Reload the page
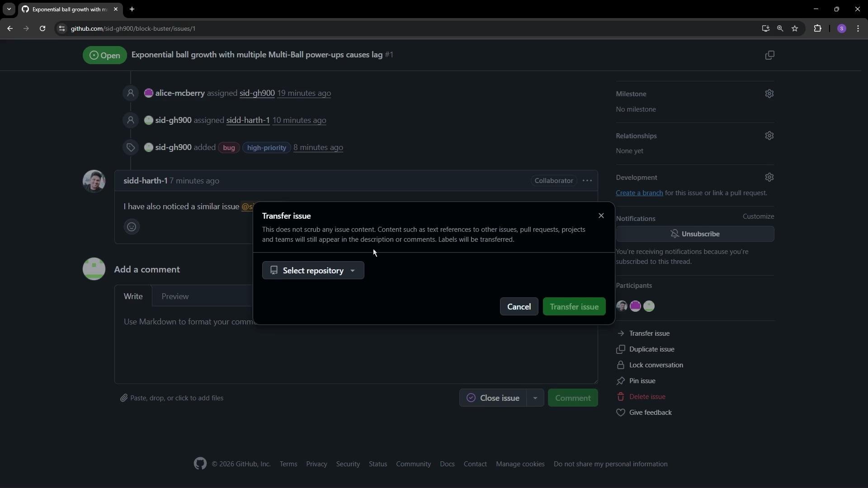 tap(42, 28)
